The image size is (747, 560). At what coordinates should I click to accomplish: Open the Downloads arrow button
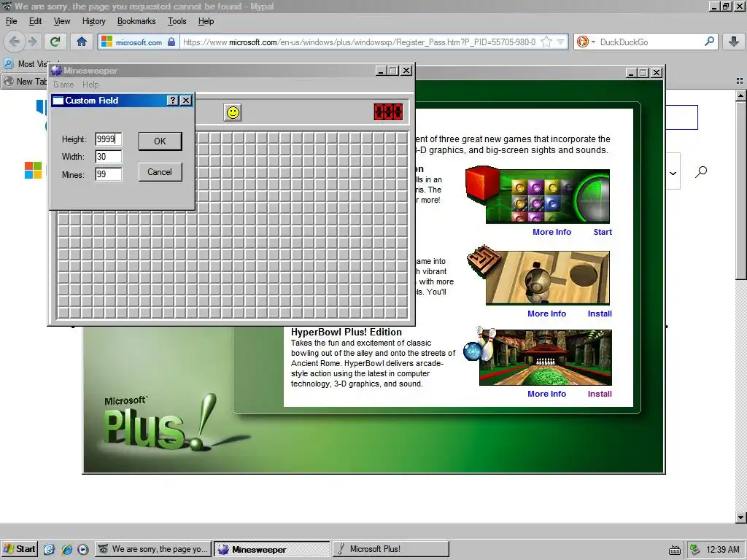click(734, 42)
